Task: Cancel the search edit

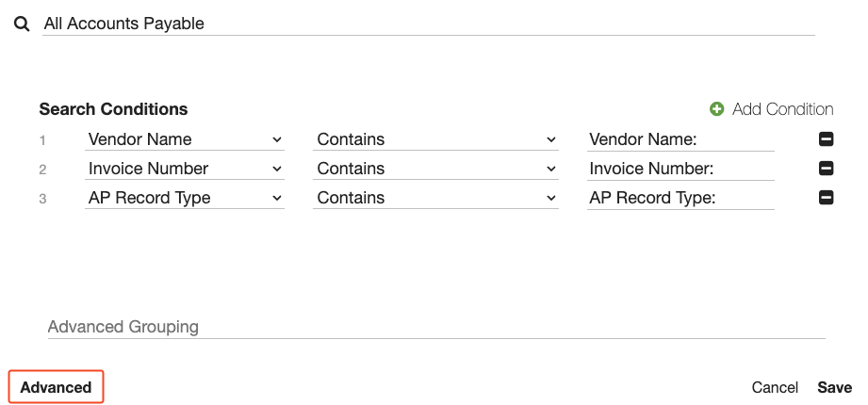Action: pyautogui.click(x=775, y=388)
